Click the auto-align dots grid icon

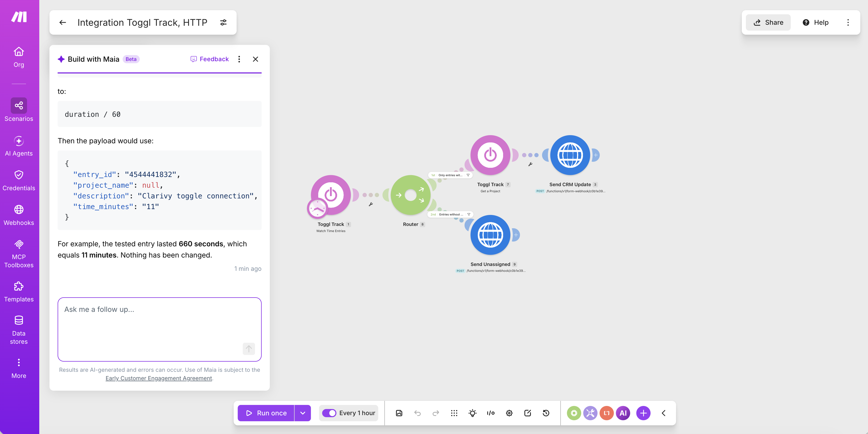coord(454,413)
